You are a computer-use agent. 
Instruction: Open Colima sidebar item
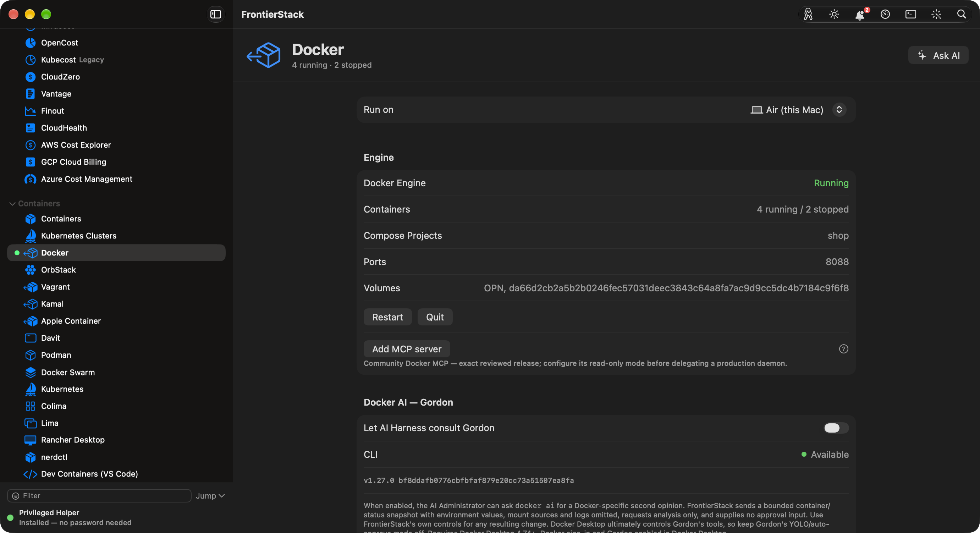(116, 406)
